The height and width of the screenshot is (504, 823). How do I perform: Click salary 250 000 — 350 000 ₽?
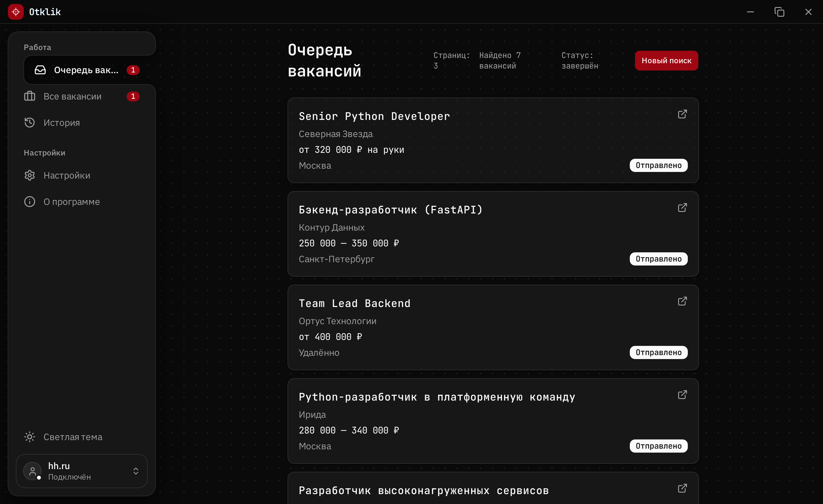click(349, 243)
